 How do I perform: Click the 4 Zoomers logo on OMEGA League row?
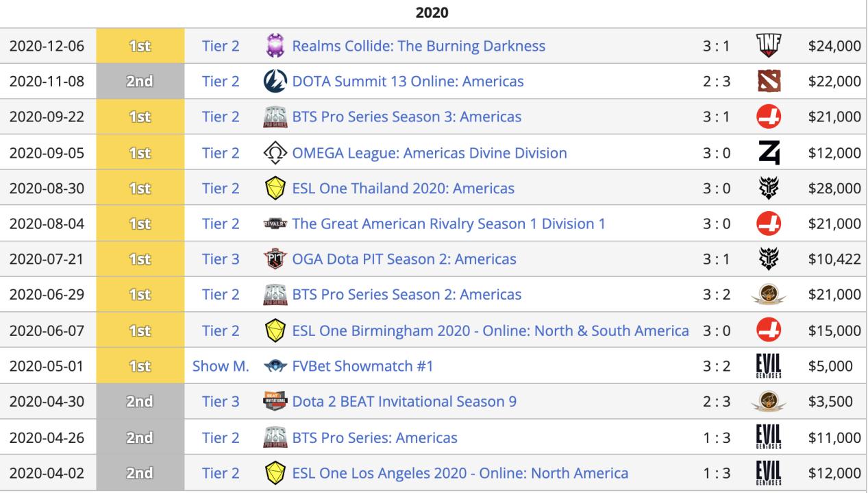(768, 153)
